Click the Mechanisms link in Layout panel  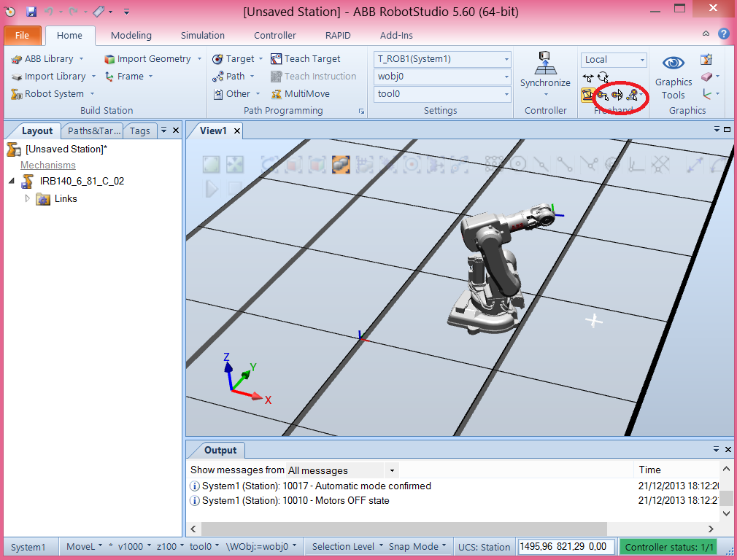[x=48, y=165]
